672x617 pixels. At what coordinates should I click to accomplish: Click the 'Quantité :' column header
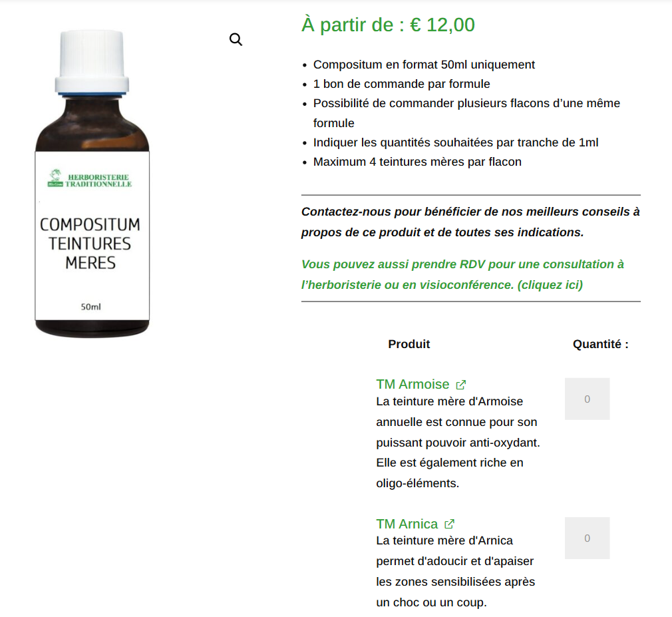(x=600, y=344)
